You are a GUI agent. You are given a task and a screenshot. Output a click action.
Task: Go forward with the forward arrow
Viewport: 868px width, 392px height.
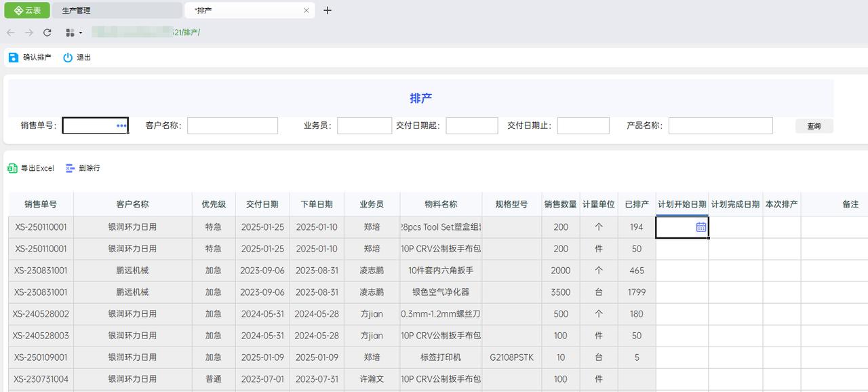(28, 33)
